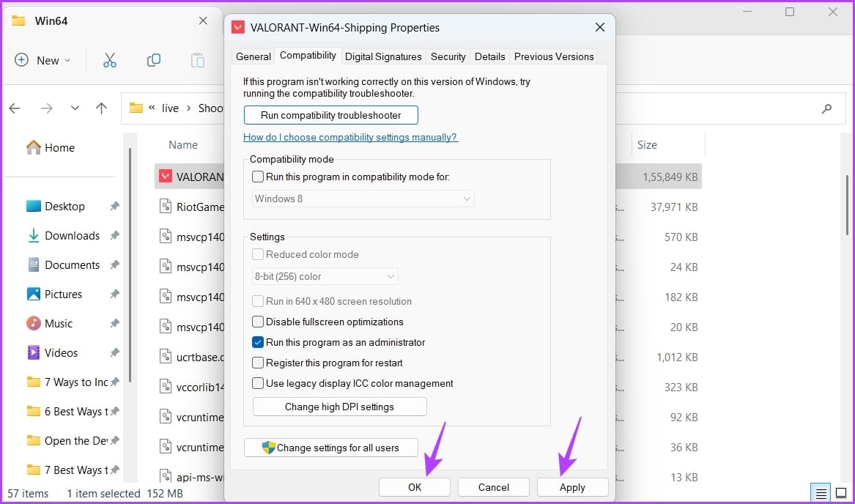Image resolution: width=855 pixels, height=504 pixels.
Task: Check Disable fullscreen optimizations
Action: click(258, 322)
